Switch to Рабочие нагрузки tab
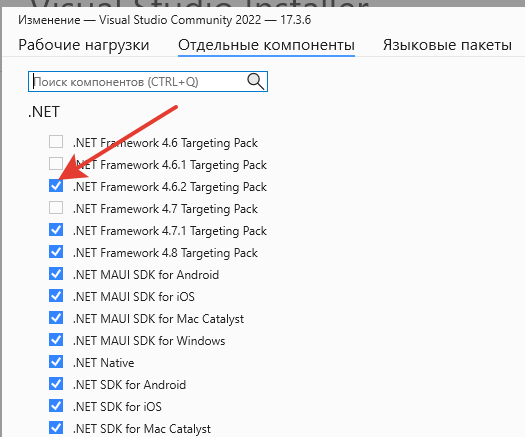 [84, 45]
